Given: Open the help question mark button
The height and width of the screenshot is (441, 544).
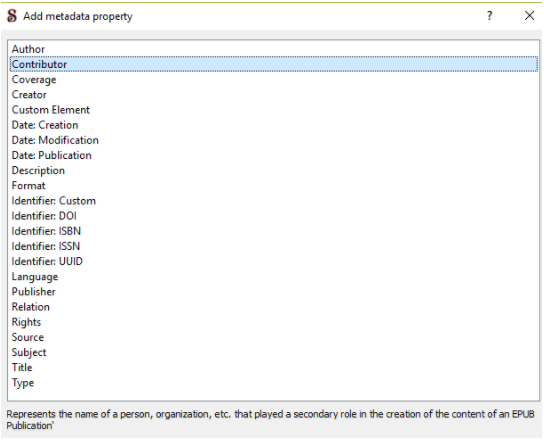Looking at the screenshot, I should pos(489,16).
